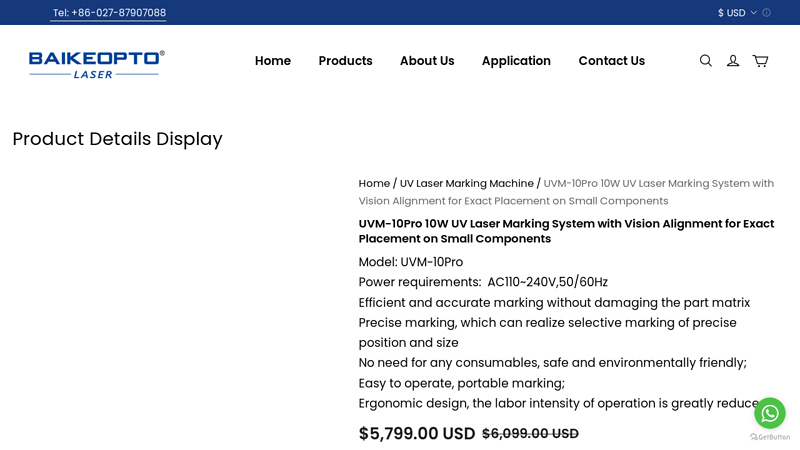Click the telephone number link

pos(109,13)
